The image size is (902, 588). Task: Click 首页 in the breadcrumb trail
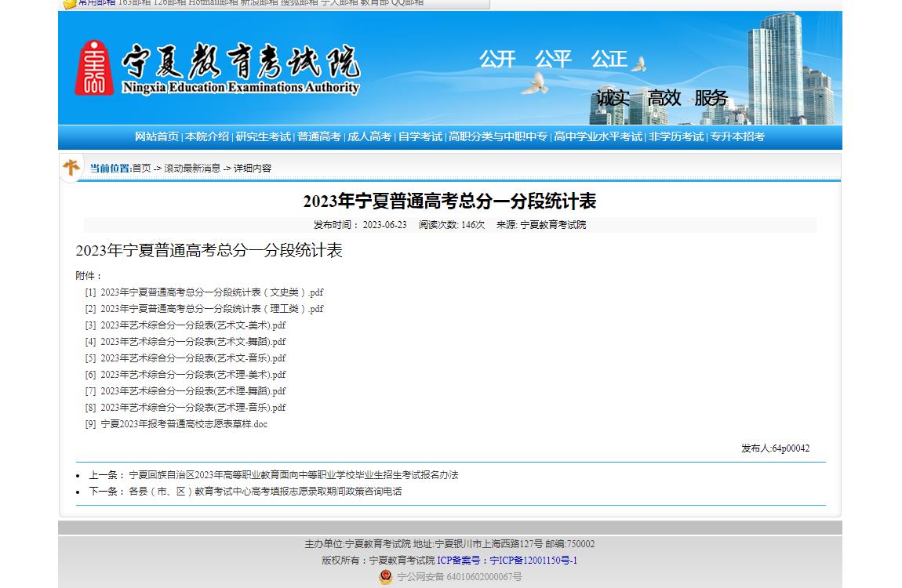[x=141, y=168]
